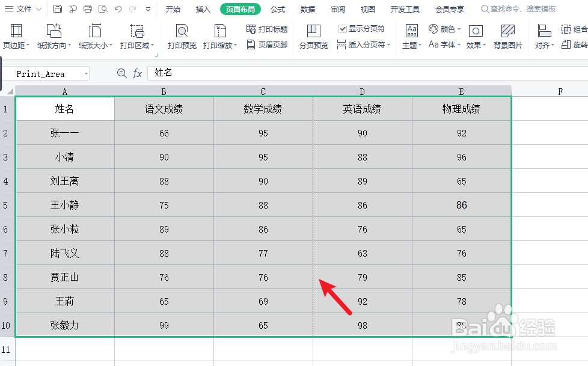This screenshot has width=588, height=366.
Task: Open the 对齐 align dropdown
Action: click(x=544, y=36)
